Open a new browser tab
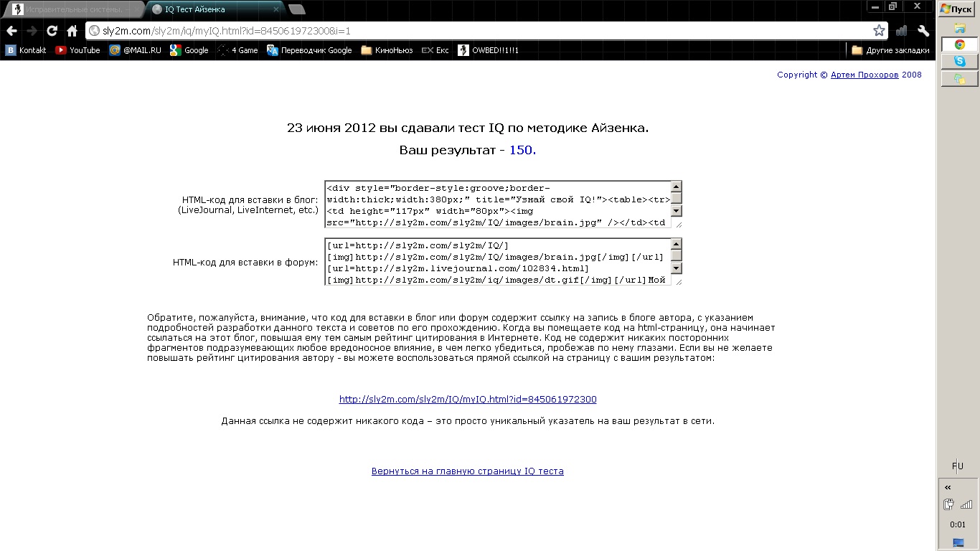980x551 pixels. (296, 9)
